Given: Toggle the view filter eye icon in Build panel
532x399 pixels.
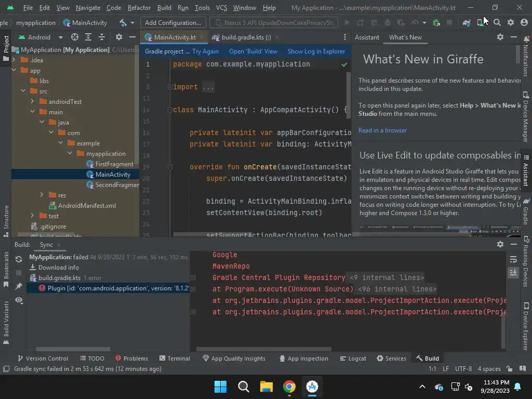Looking at the screenshot, I should tap(19, 300).
